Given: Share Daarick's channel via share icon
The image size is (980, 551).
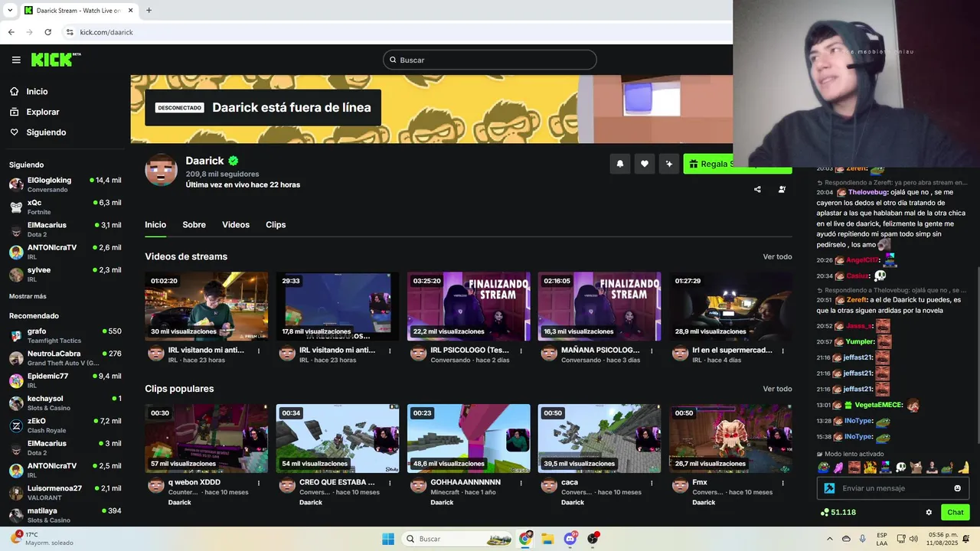Looking at the screenshot, I should pos(757,189).
